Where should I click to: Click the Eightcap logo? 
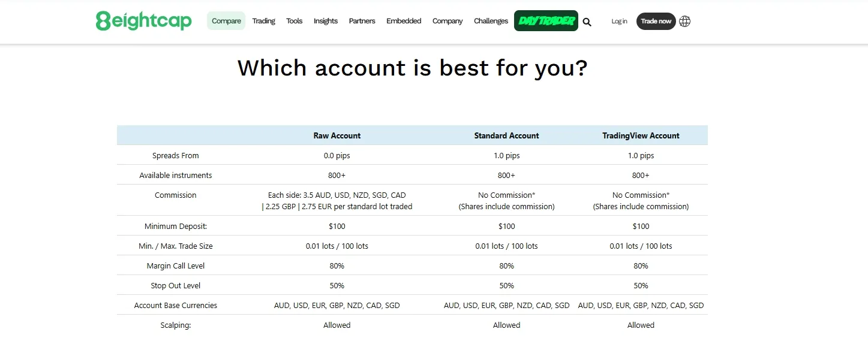coord(143,21)
